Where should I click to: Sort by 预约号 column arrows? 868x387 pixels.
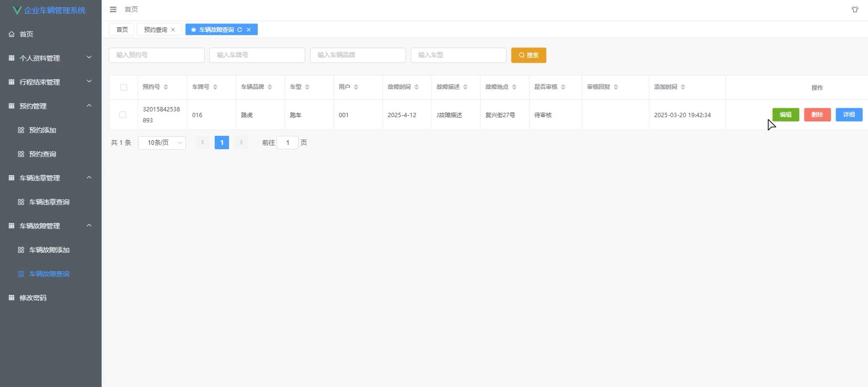166,87
